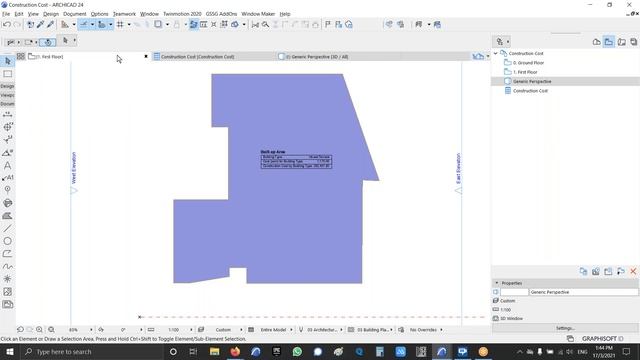Select the Label tool (A1 icon)
Screen dimensions: 640x360
click(7, 178)
